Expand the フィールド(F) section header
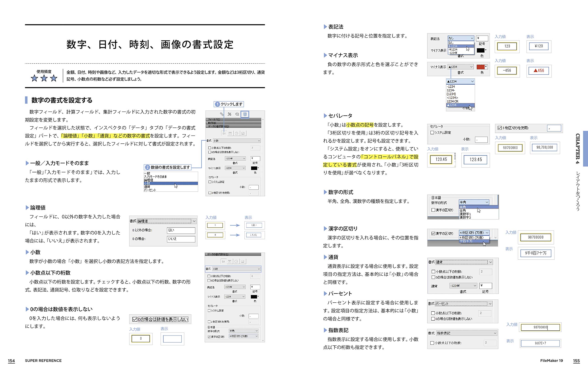 [234, 120]
